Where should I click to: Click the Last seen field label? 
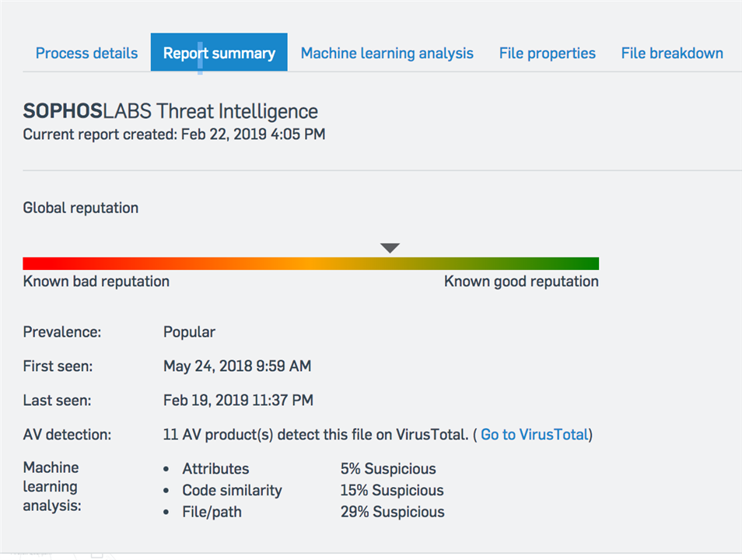click(57, 401)
